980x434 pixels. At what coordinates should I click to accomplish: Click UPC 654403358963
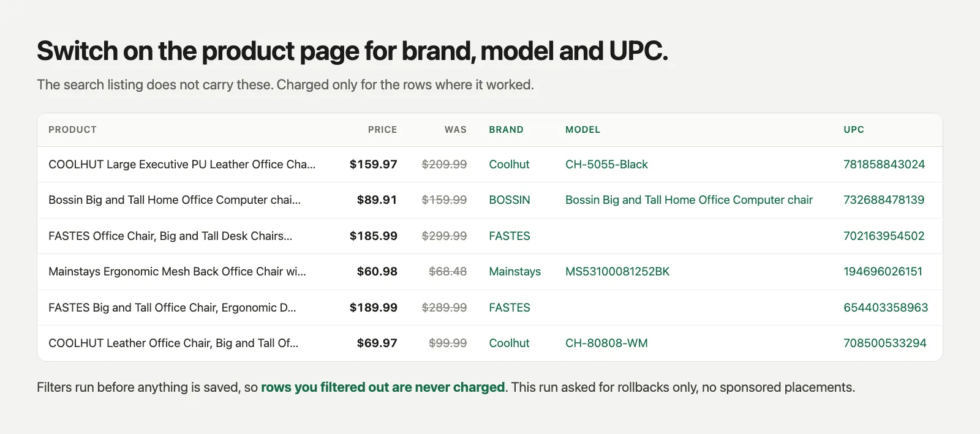point(886,307)
